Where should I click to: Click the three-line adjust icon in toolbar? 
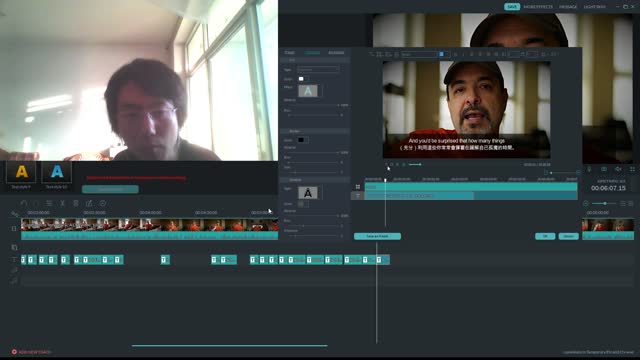click(x=49, y=203)
